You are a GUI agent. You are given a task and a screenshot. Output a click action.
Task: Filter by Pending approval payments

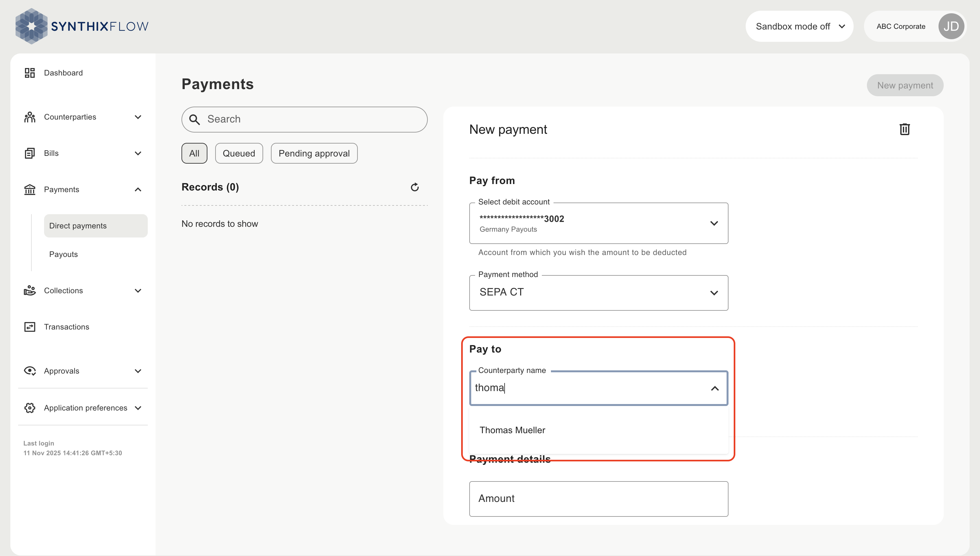(x=314, y=153)
